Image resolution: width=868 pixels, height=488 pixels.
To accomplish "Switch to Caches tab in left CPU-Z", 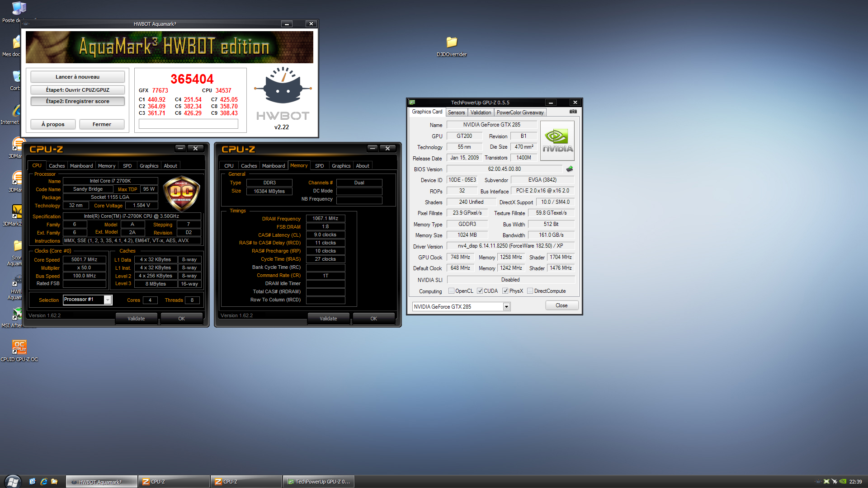I will tap(57, 166).
